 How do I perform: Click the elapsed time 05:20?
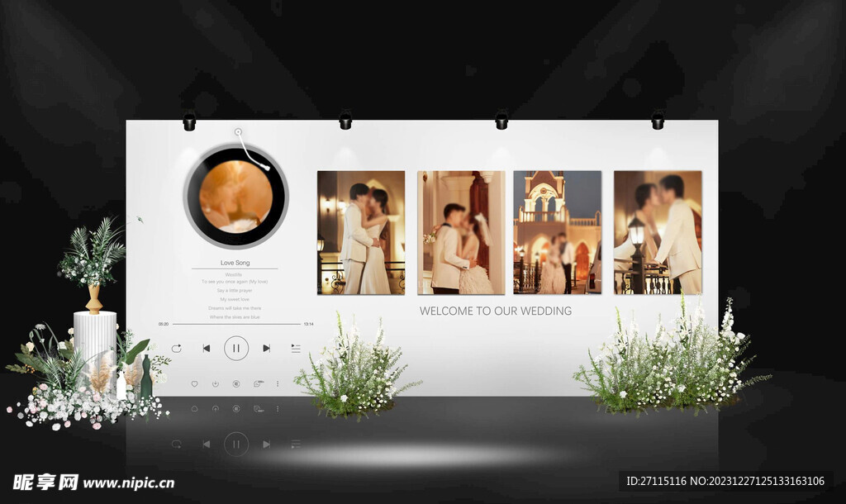pyautogui.click(x=164, y=324)
